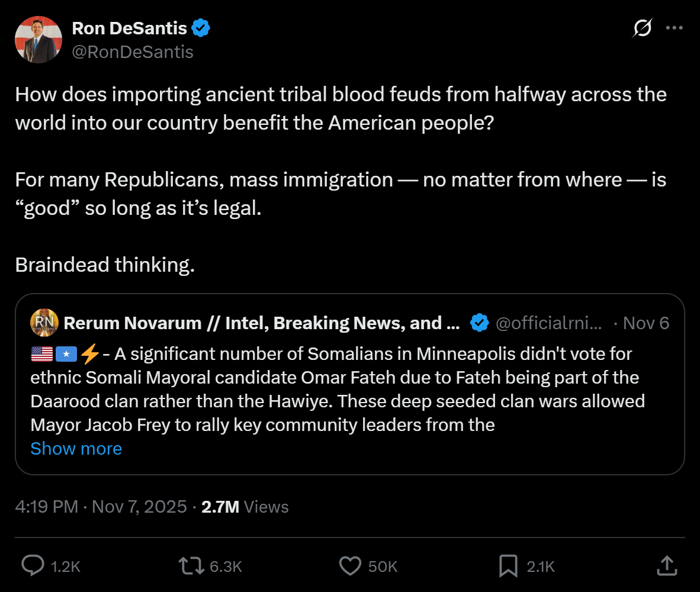Open the 4:19 PM Nov 7, 2025 timestamp
Viewport: 700px width, 592px height.
pos(101,507)
